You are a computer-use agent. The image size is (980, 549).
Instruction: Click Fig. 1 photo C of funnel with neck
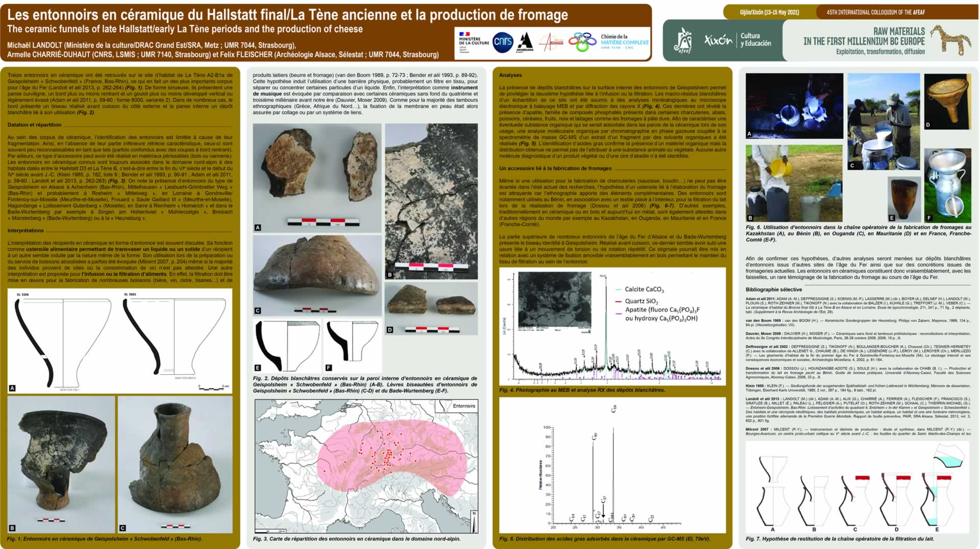click(x=175, y=464)
